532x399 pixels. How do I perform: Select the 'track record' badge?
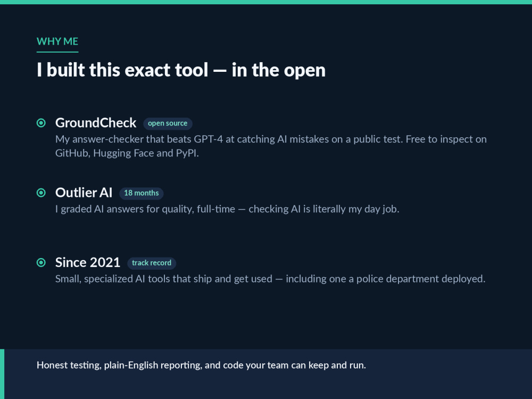pos(152,263)
